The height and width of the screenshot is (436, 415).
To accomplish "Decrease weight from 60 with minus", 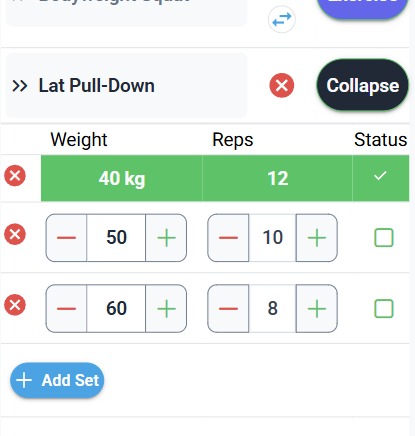I will coord(66,308).
